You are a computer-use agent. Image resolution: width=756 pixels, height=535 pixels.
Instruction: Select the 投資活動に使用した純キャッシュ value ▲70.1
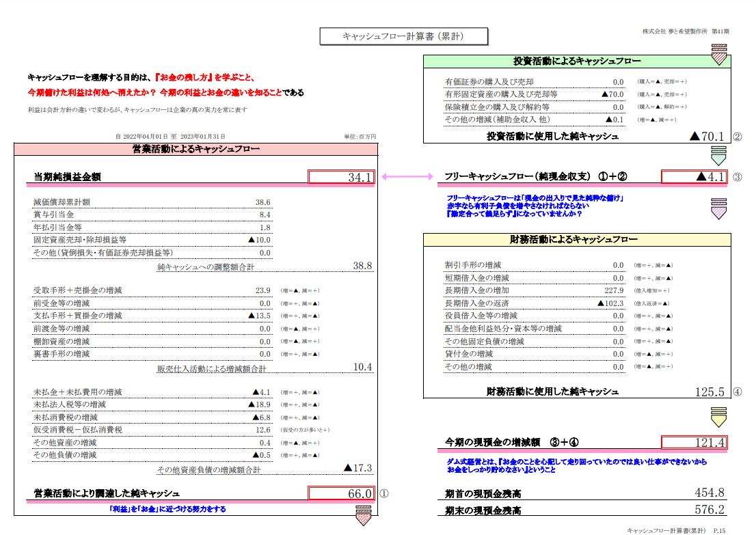[x=707, y=137]
